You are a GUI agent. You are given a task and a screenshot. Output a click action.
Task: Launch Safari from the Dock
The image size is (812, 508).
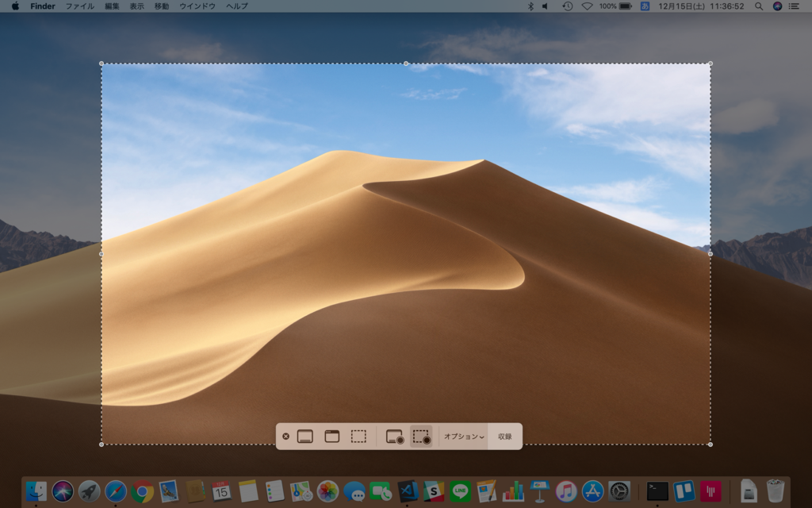[x=116, y=491]
